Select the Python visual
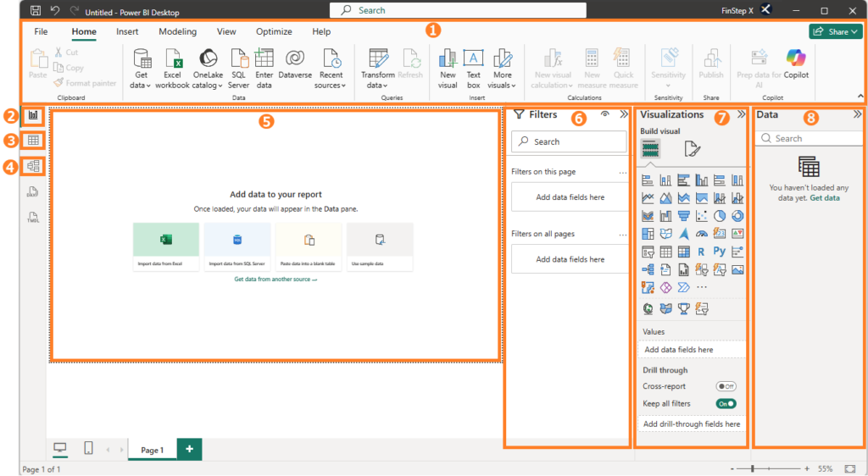Screen dimensions: 868x476 [719, 252]
